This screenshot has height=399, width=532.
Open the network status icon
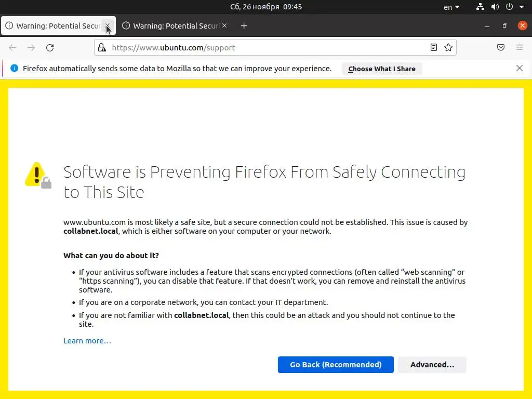480,7
